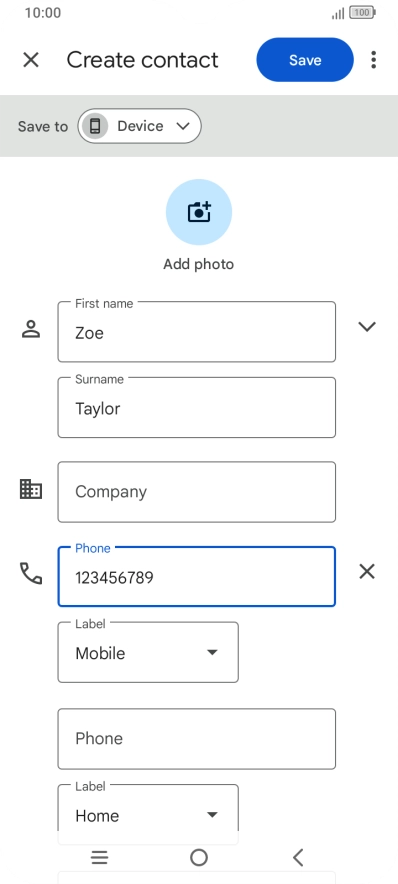Tap the person icon beside First name
Screen dimensions: 398x884
[x=31, y=329]
